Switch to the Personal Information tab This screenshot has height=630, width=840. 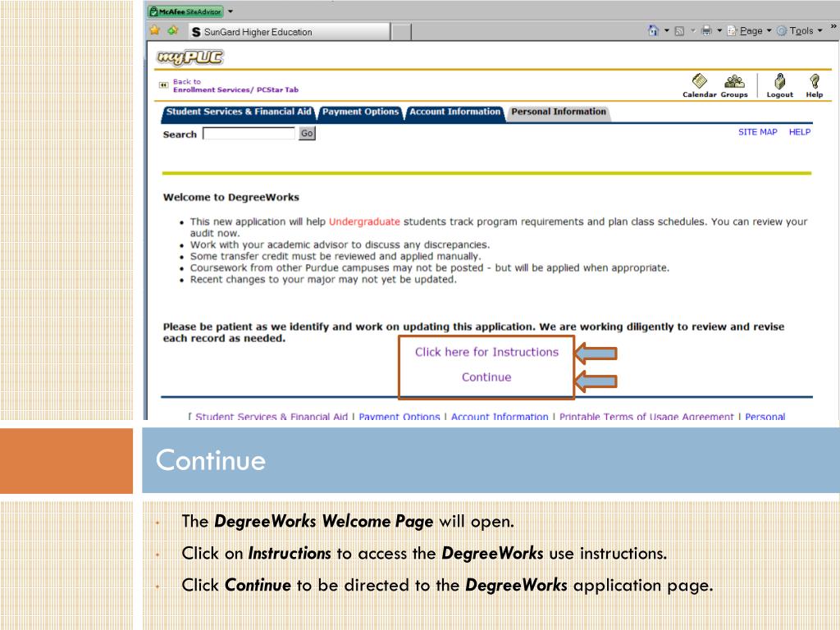pyautogui.click(x=558, y=112)
